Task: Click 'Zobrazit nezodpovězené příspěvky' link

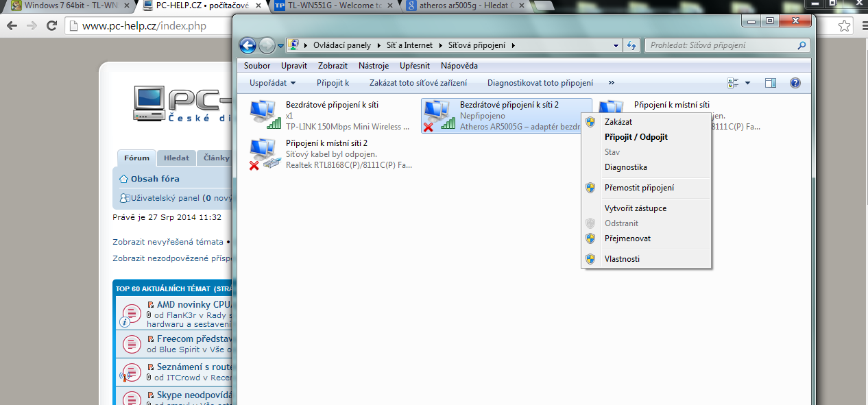Action: 173,258
